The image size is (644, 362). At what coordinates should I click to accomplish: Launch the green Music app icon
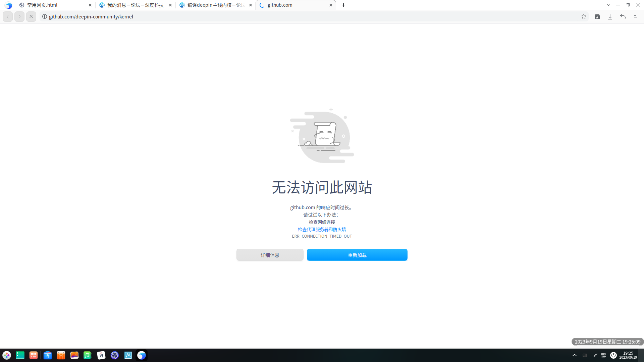pos(88,355)
